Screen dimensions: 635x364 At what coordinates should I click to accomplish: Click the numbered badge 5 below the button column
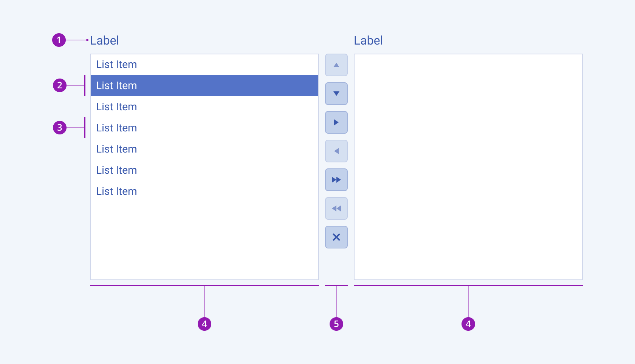click(336, 324)
